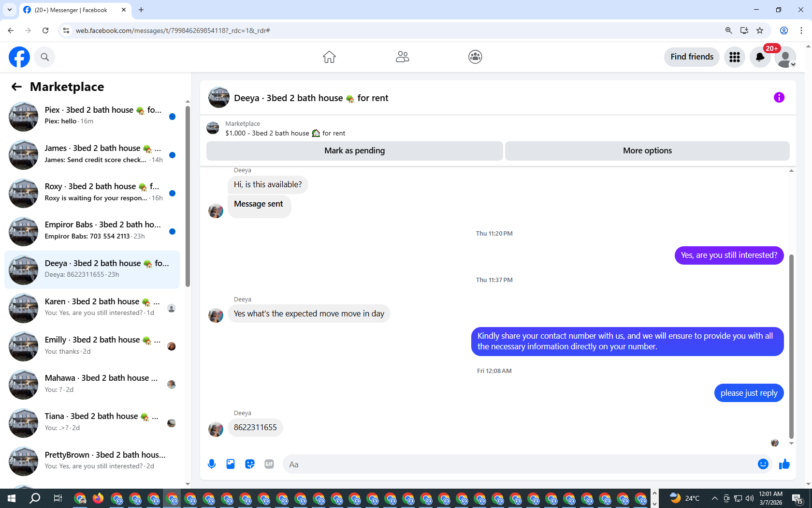The height and width of the screenshot is (508, 812).
Task: Click the install app icon in address bar
Action: pos(744,30)
